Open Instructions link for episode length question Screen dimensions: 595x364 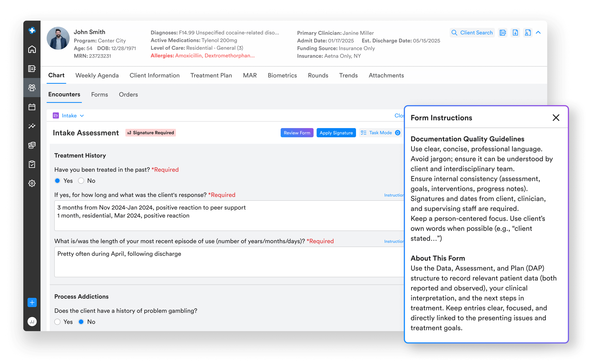(x=394, y=241)
